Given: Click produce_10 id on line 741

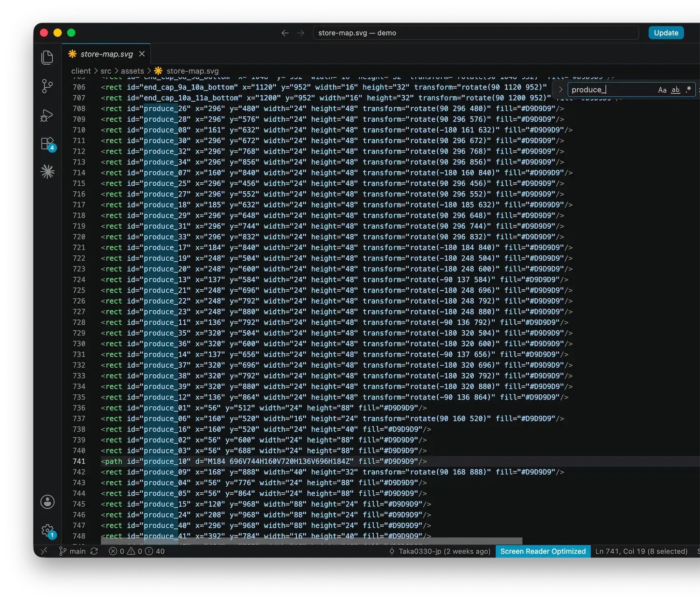Looking at the screenshot, I should click(165, 461).
